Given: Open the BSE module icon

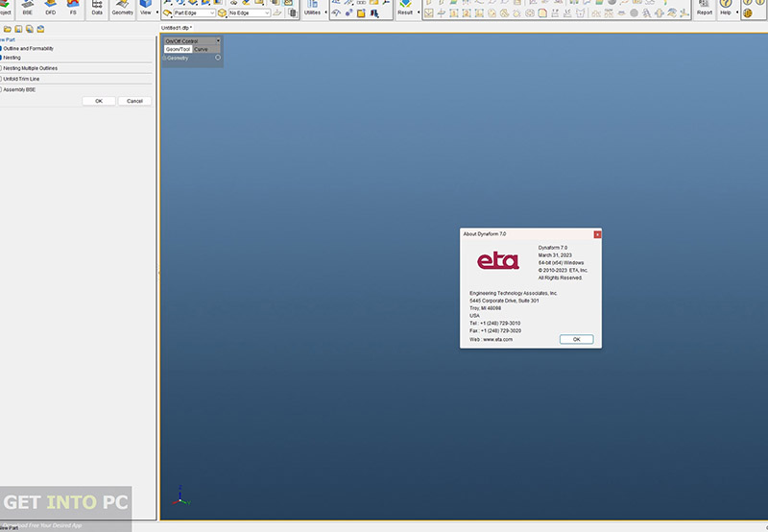Looking at the screenshot, I should click(x=27, y=8).
